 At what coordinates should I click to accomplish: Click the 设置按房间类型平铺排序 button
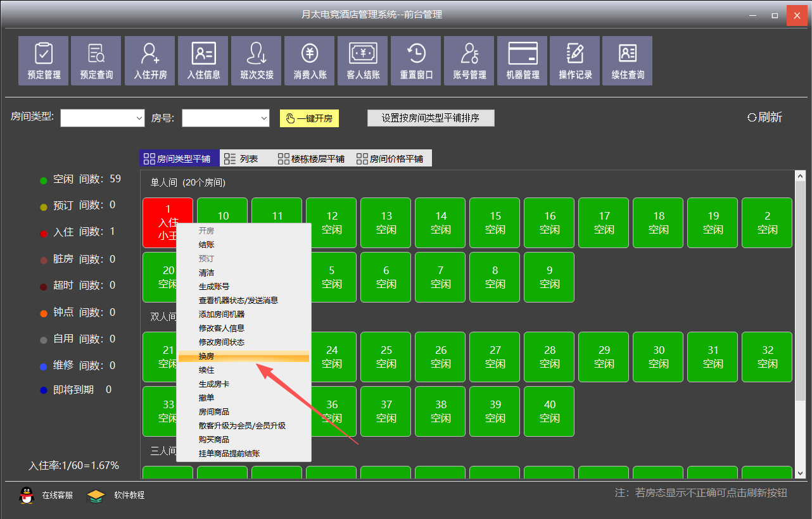coord(431,118)
